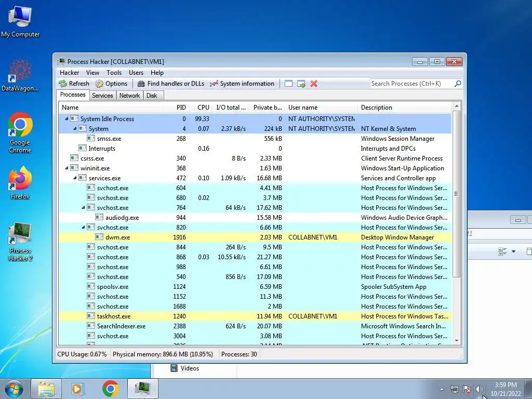Image resolution: width=532 pixels, height=399 pixels.
Task: Click the search magnifier icon
Action: 458,84
